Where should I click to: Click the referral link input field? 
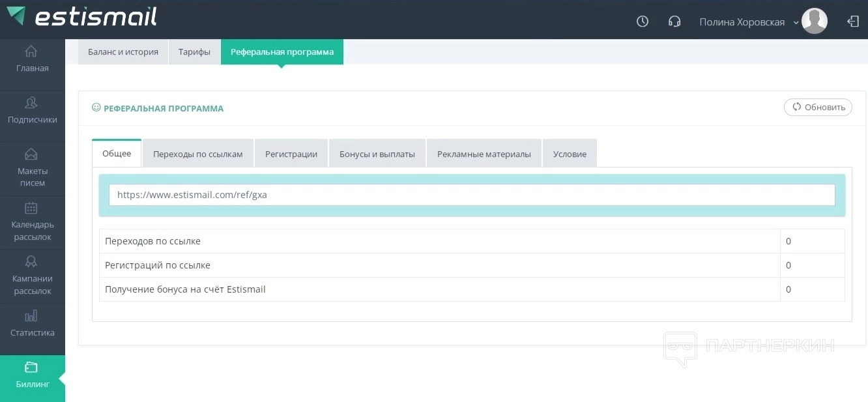pyautogui.click(x=472, y=195)
